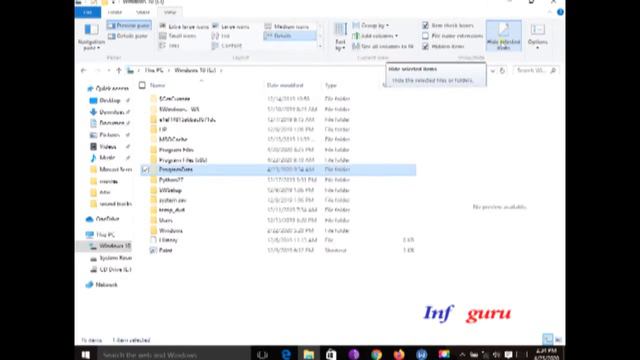Click the Refresh button beside address bar
640x360 pixels.
[502, 70]
